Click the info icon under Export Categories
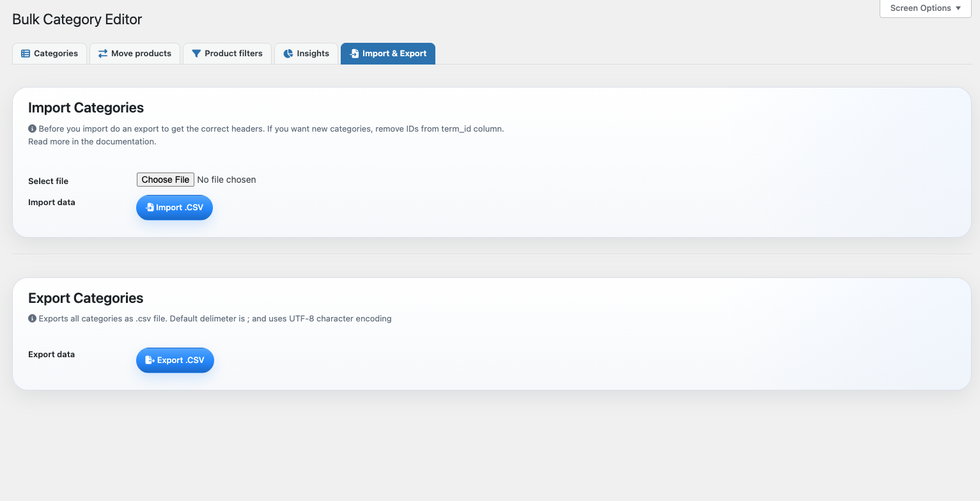The width and height of the screenshot is (980, 501). point(32,318)
